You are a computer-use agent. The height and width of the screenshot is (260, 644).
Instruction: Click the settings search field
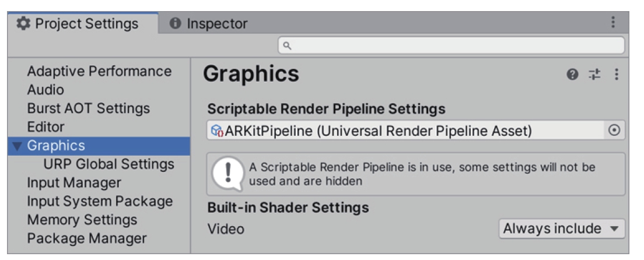452,45
